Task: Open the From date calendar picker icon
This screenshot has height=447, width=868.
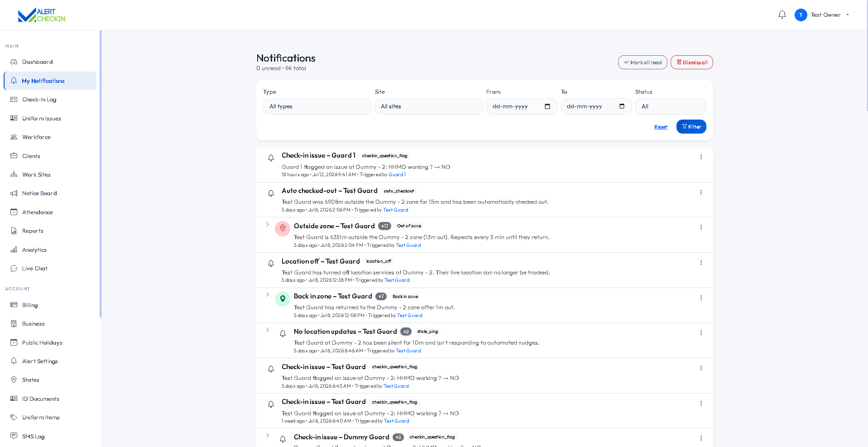Action: click(x=547, y=106)
